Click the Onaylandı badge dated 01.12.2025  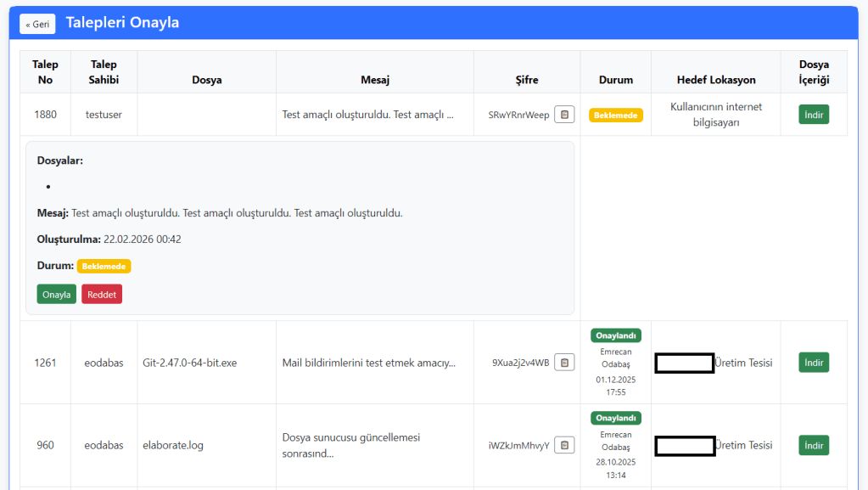(616, 335)
